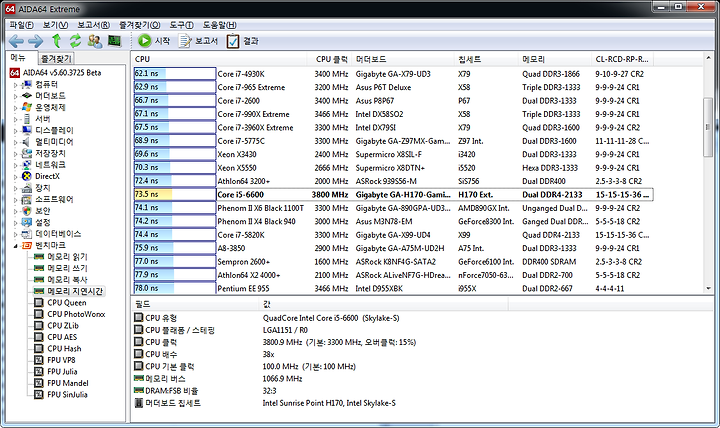The width and height of the screenshot is (720, 428).
Task: Switch to the 메뉴 sidebar tab
Action: [x=18, y=58]
